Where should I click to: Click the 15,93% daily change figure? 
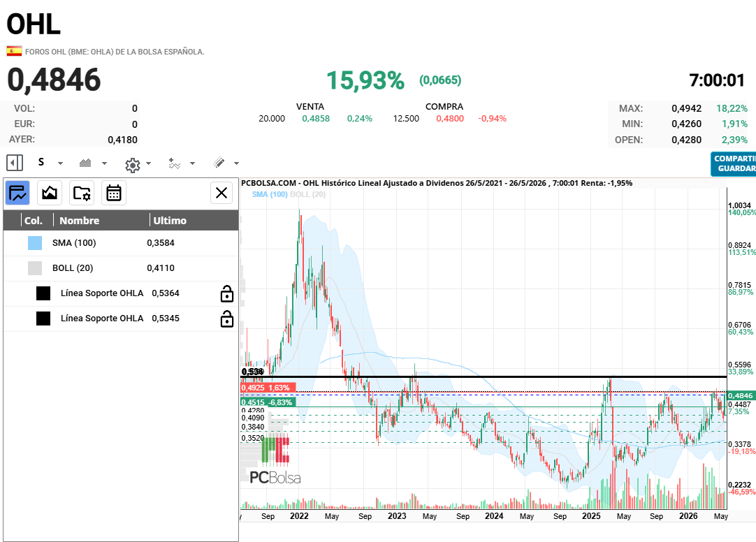click(365, 80)
